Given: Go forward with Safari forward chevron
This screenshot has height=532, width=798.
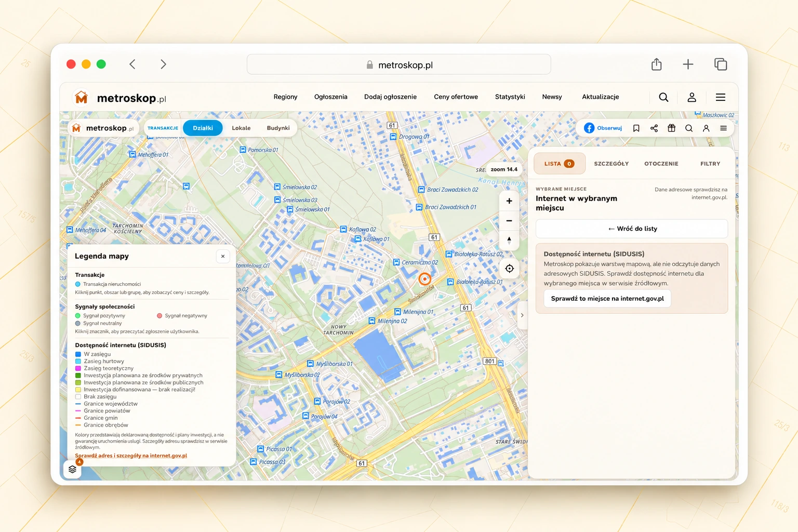Looking at the screenshot, I should coord(163,64).
